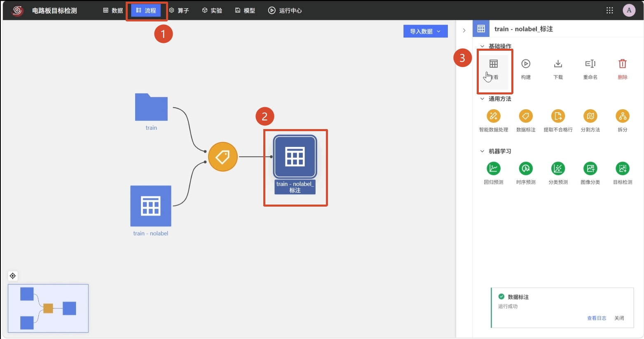Click the orange tag labeling node on canvas
The width and height of the screenshot is (644, 339).
tap(223, 157)
